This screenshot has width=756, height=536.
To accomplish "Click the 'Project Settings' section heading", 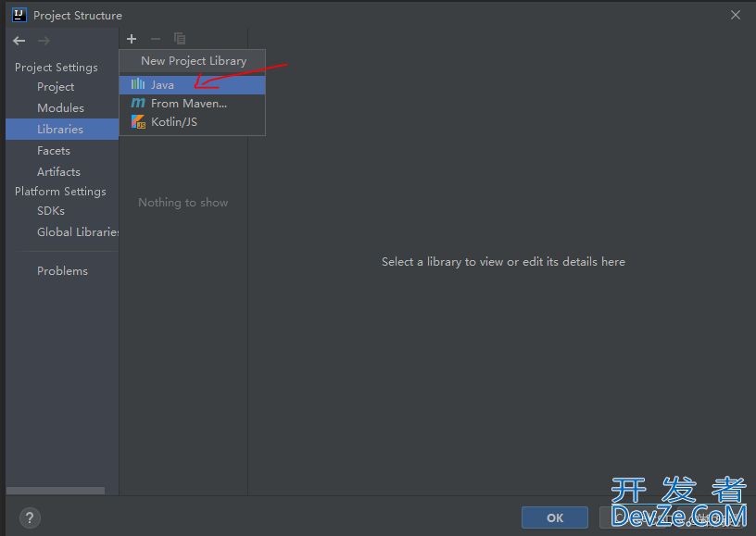I will pos(56,68).
